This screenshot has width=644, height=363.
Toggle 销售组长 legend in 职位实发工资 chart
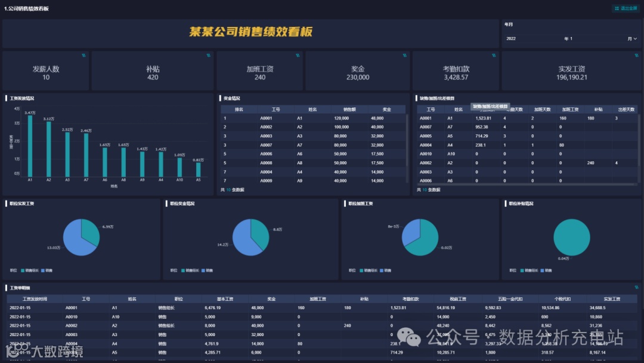[x=30, y=270]
